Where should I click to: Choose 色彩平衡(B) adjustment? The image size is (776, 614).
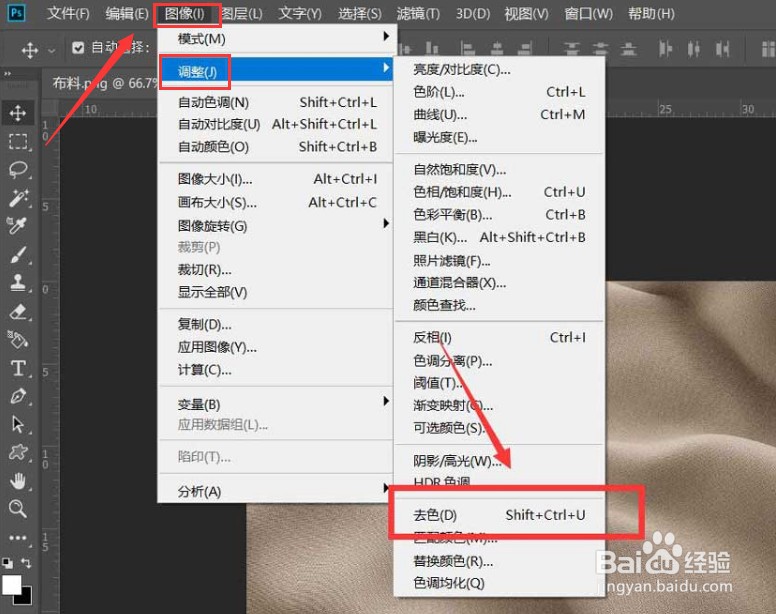pyautogui.click(x=499, y=215)
